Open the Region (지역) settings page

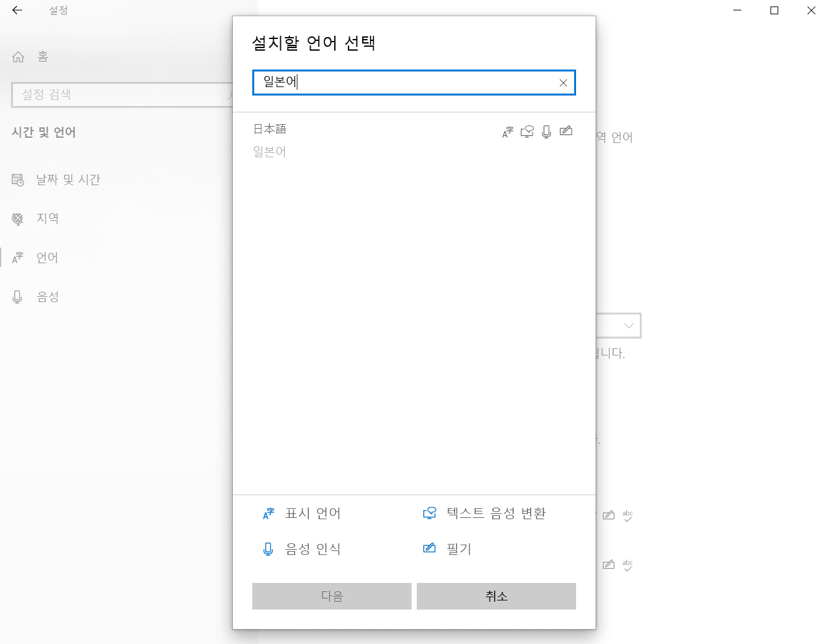click(47, 218)
